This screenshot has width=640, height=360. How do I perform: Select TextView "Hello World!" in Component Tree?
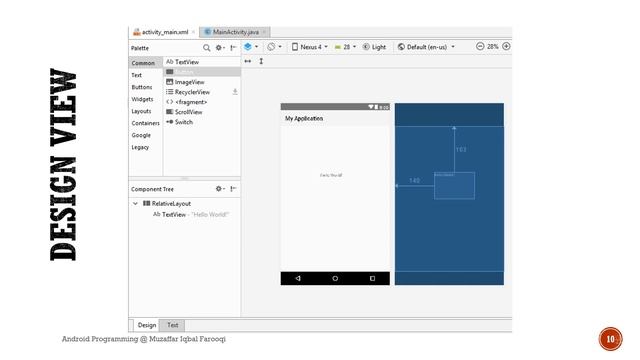191,214
